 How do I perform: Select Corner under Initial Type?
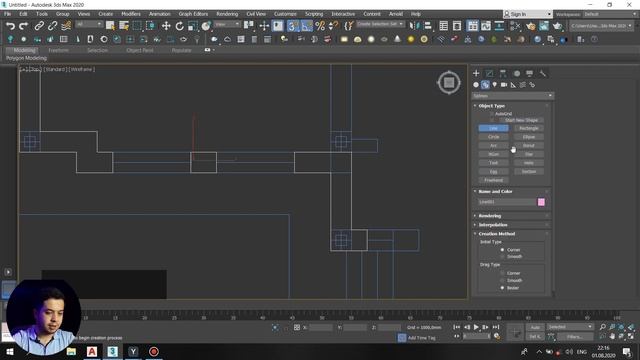tap(502, 250)
